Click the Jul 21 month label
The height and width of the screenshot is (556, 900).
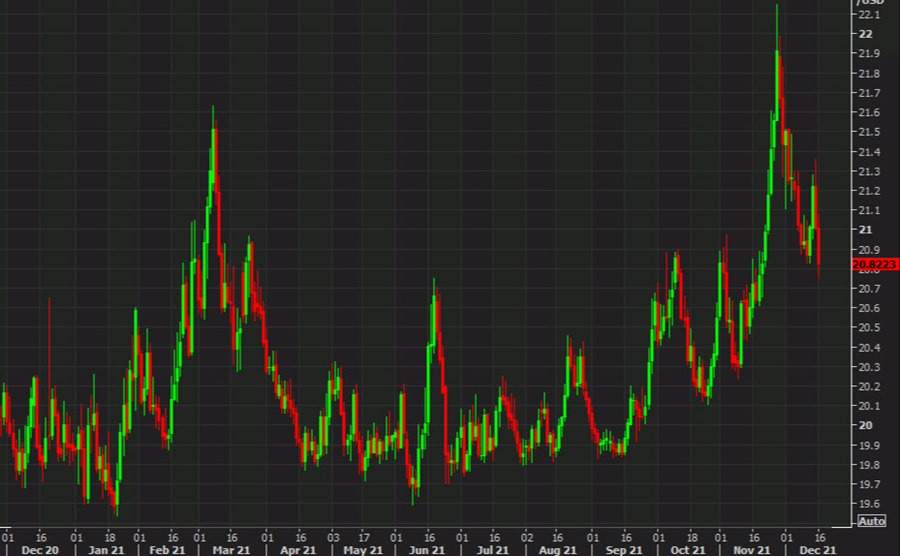coord(492,550)
